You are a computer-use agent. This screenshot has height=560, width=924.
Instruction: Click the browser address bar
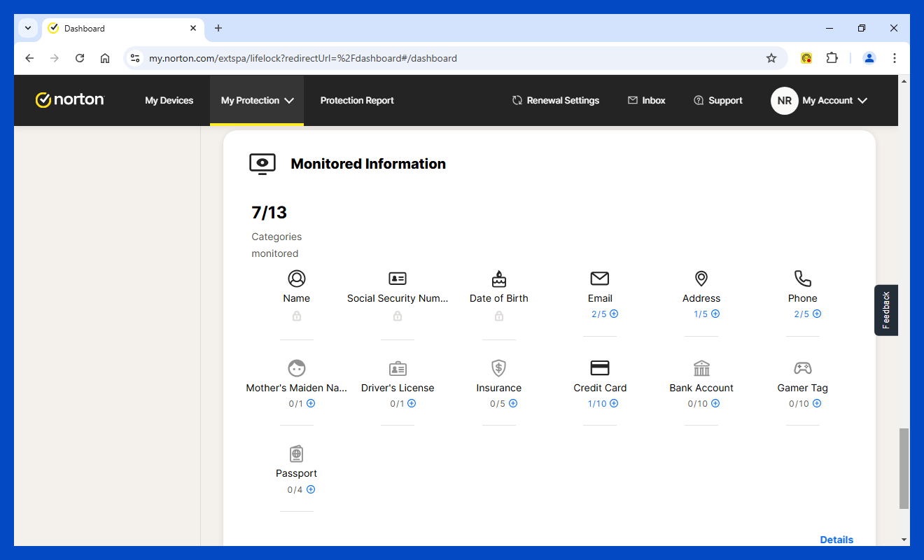448,58
